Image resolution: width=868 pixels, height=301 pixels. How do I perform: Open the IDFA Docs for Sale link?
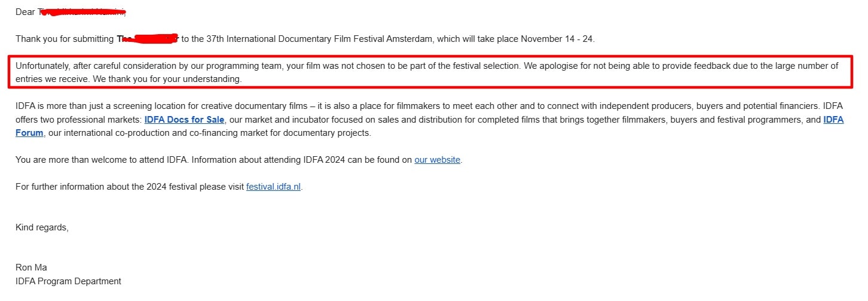pos(184,120)
